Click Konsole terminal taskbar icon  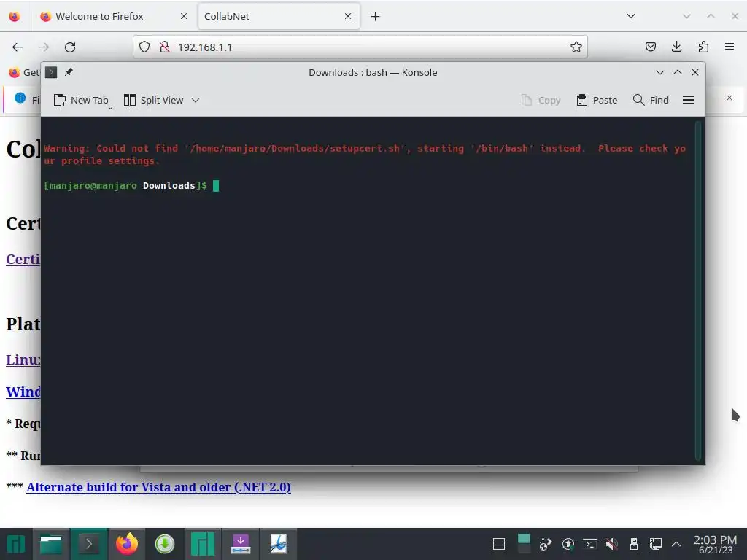pyautogui.click(x=88, y=544)
